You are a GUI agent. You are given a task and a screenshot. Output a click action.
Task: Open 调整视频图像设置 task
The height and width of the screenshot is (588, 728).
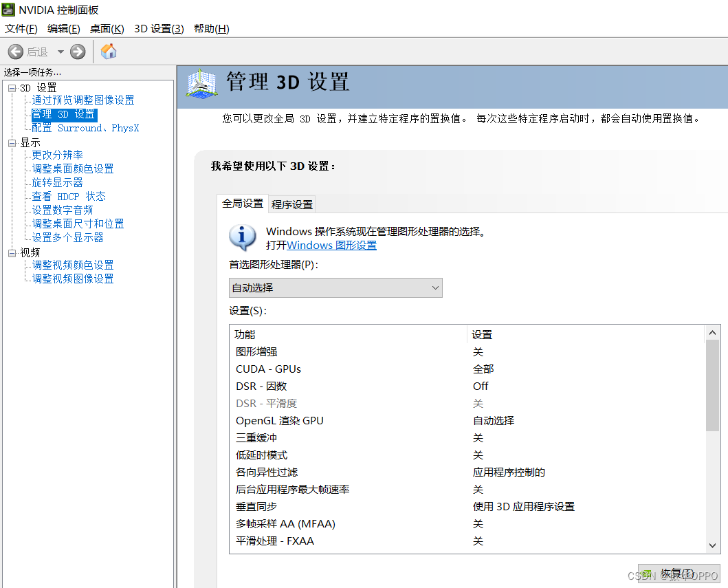point(73,279)
